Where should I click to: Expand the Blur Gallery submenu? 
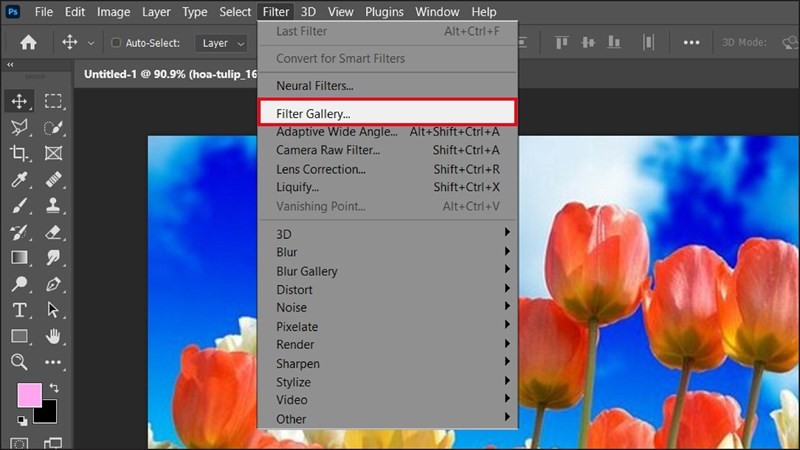pos(388,271)
